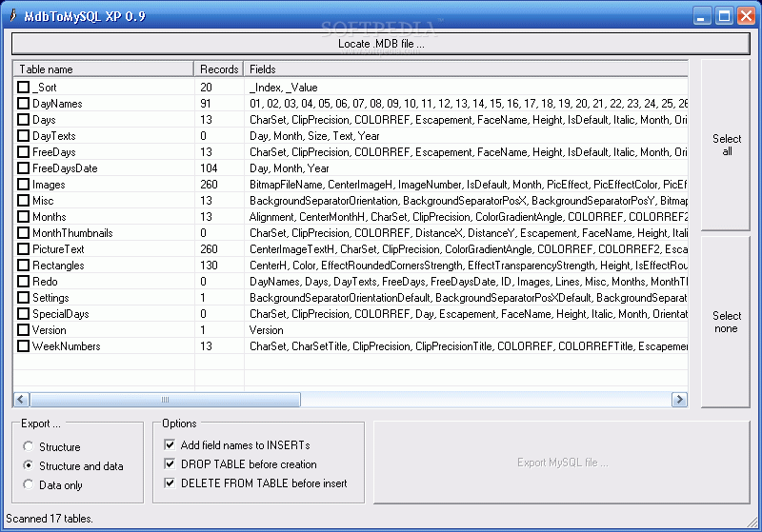The image size is (762, 532).
Task: Click the horizontal scrollbar thumb
Action: (165, 400)
